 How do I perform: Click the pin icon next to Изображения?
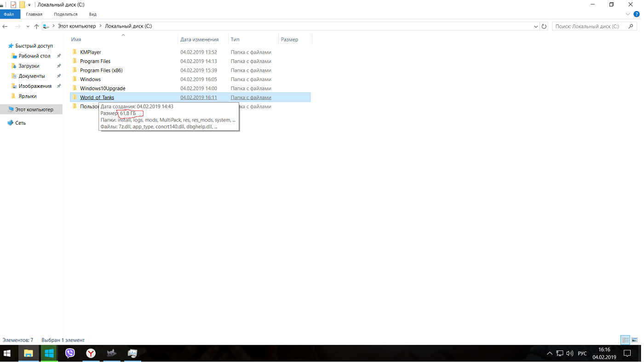click(x=59, y=86)
